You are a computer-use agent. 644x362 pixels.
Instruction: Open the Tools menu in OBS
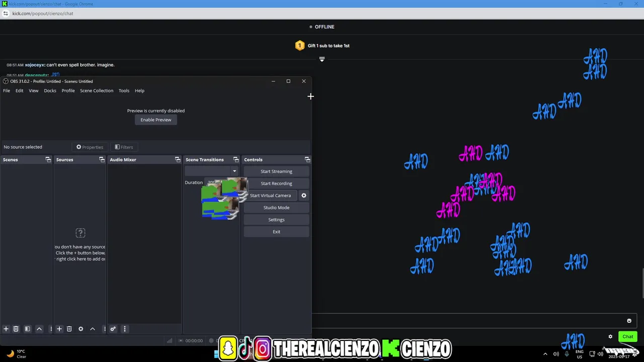click(124, 91)
